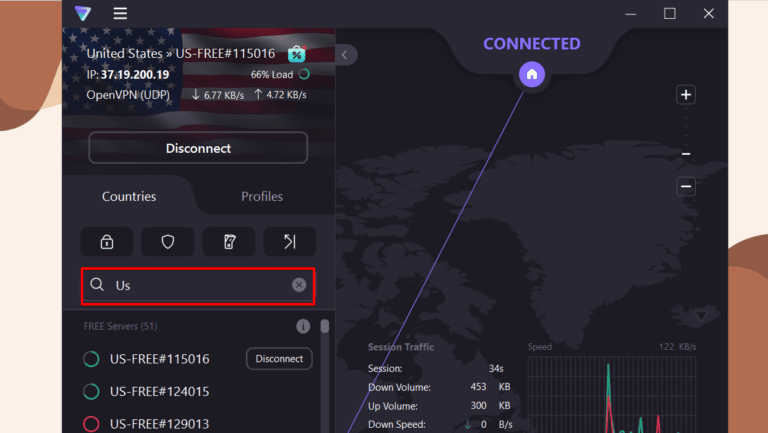This screenshot has height=433, width=768.
Task: Click the upload speed 4.72 KB/s
Action: (x=280, y=95)
